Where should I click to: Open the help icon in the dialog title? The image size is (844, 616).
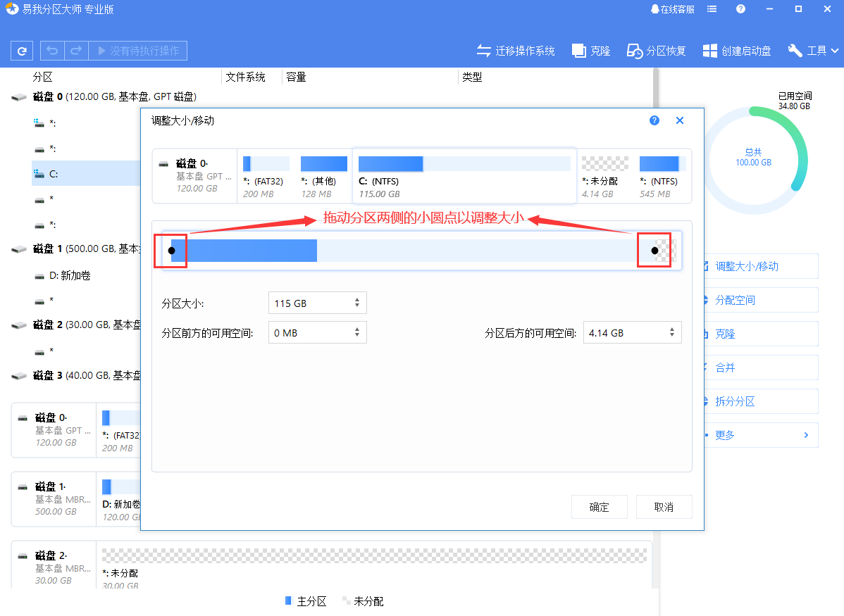pyautogui.click(x=654, y=120)
